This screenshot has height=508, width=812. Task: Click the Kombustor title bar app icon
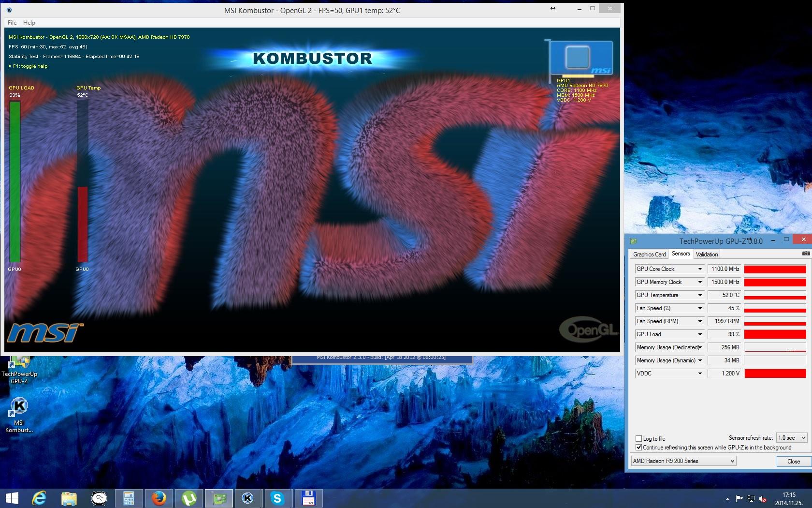tap(9, 10)
